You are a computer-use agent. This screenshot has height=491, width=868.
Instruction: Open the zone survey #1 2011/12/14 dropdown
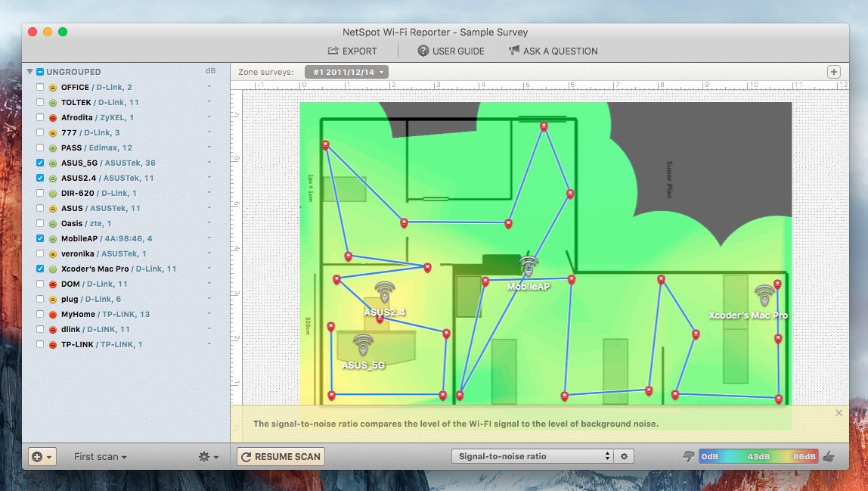tap(347, 72)
